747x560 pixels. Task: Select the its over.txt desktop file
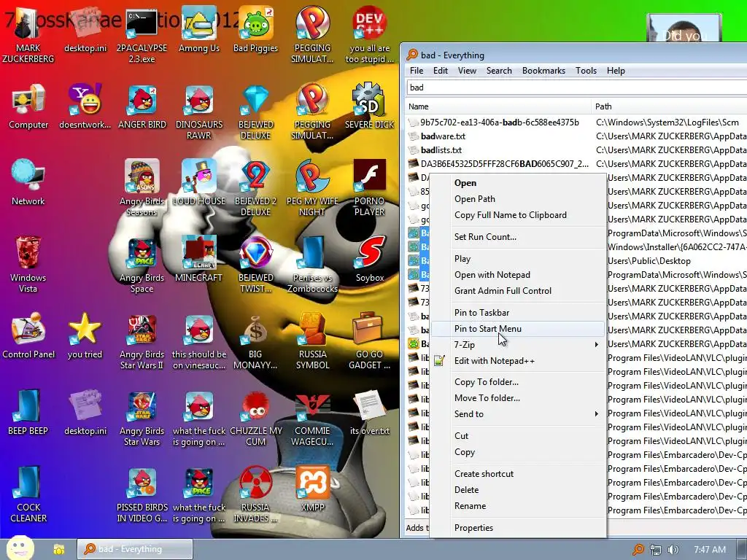point(370,413)
